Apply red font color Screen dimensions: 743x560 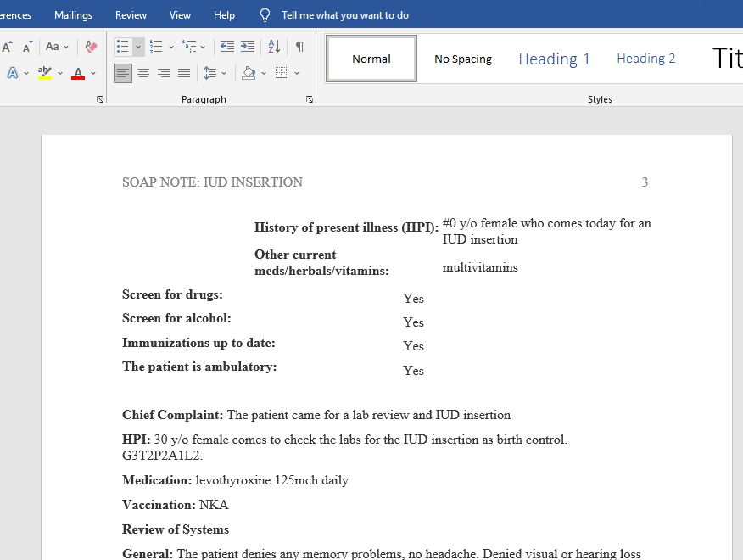[x=78, y=73]
